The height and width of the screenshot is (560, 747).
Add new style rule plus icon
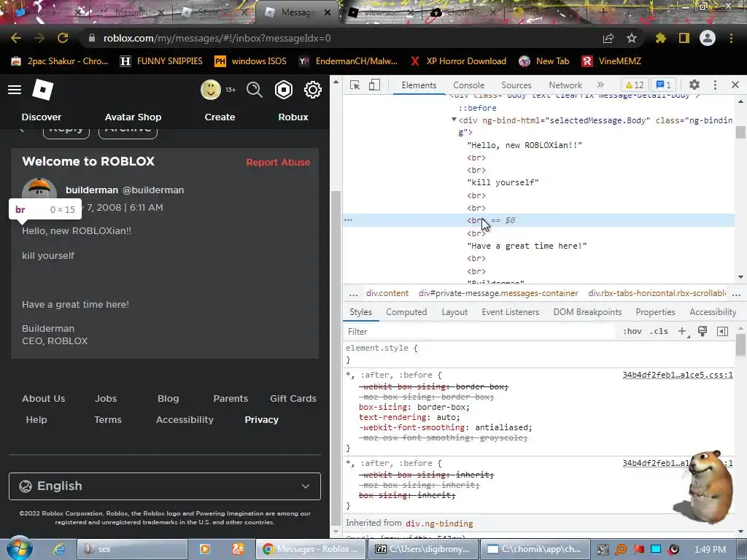tap(683, 332)
